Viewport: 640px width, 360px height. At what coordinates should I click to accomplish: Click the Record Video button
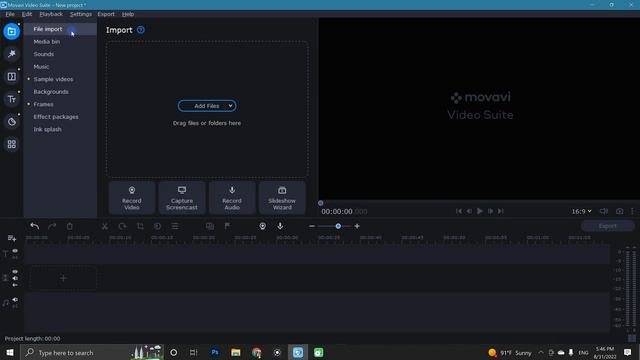[x=132, y=198]
